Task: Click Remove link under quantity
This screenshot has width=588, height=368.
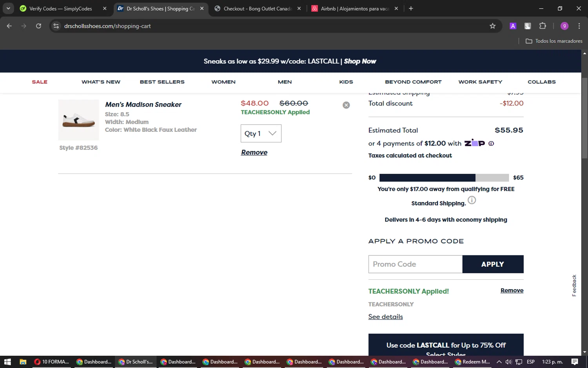Action: pos(254,152)
